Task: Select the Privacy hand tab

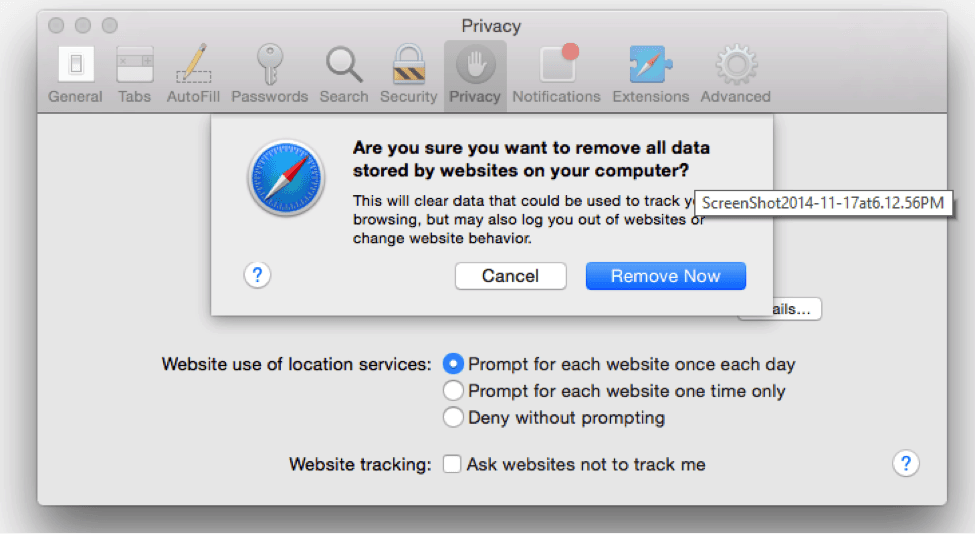Action: point(475,75)
